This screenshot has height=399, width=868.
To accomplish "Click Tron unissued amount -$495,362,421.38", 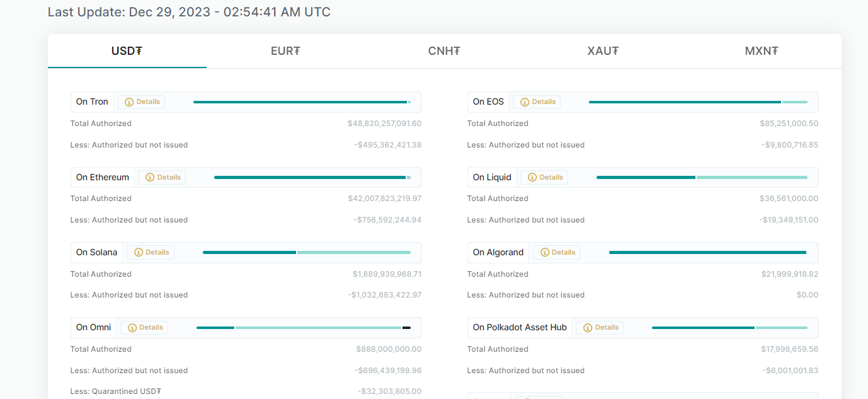I will [387, 145].
